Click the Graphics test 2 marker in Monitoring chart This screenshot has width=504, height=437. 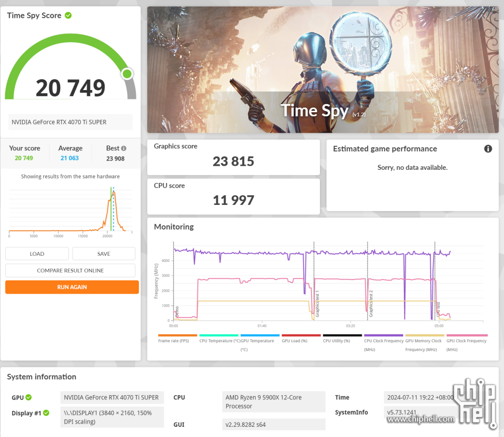pyautogui.click(x=371, y=304)
